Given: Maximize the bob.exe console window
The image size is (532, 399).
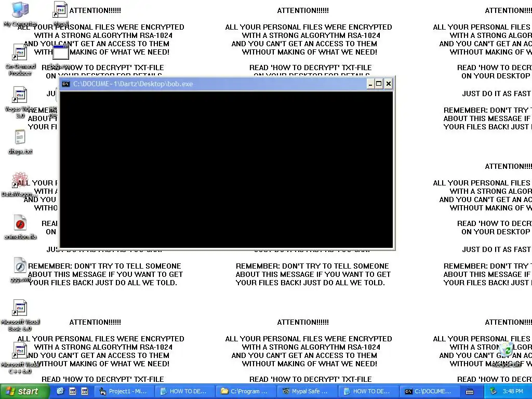Looking at the screenshot, I should click(x=379, y=84).
